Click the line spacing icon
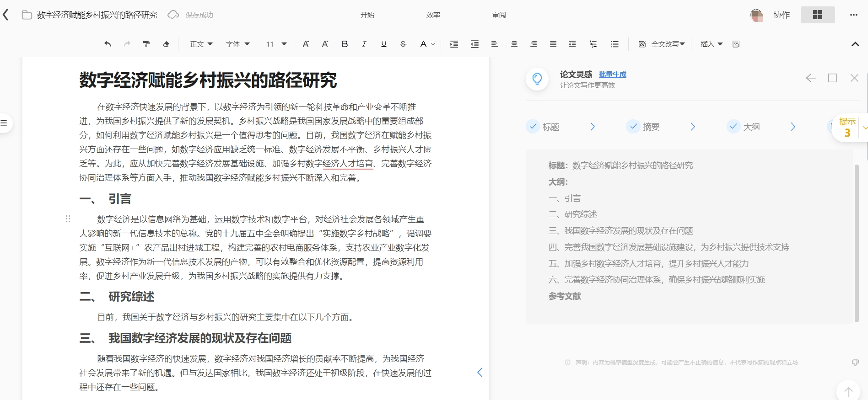Screen dimensions: 868x400 click(x=572, y=44)
